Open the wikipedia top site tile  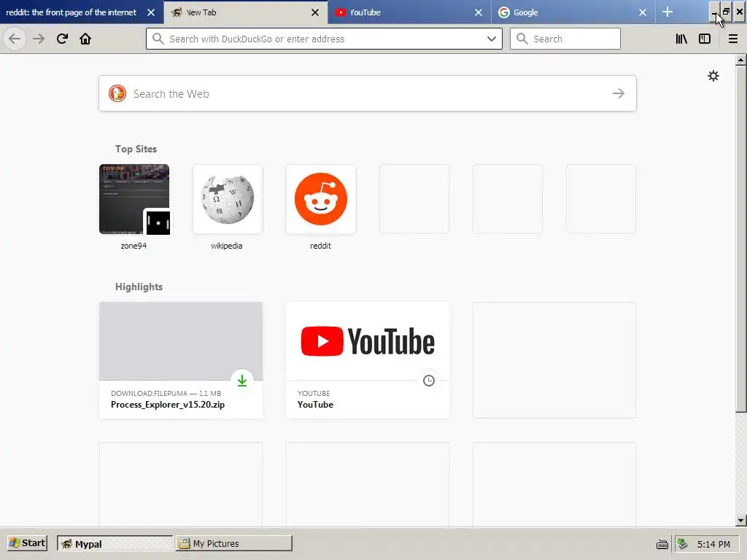click(228, 199)
